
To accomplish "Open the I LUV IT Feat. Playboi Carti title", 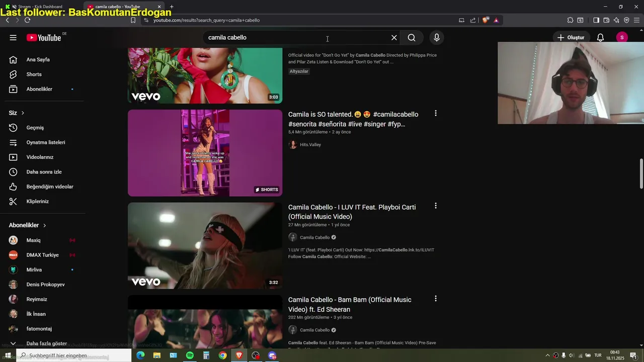I will pos(352,212).
